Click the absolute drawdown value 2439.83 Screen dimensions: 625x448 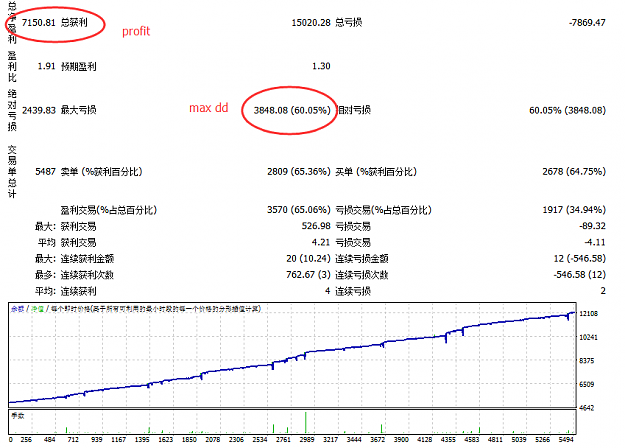click(x=39, y=110)
